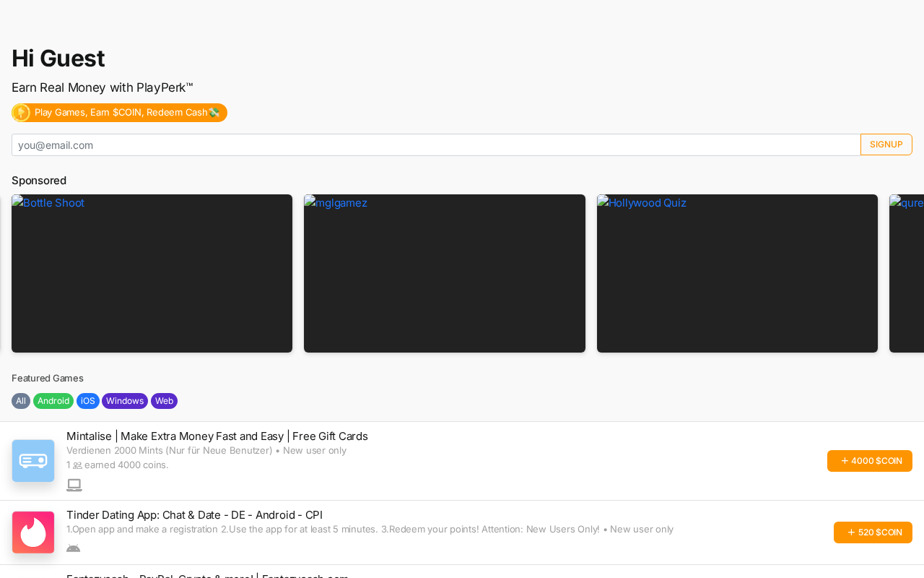
Task: Click the SIGNUP button
Action: pos(886,144)
